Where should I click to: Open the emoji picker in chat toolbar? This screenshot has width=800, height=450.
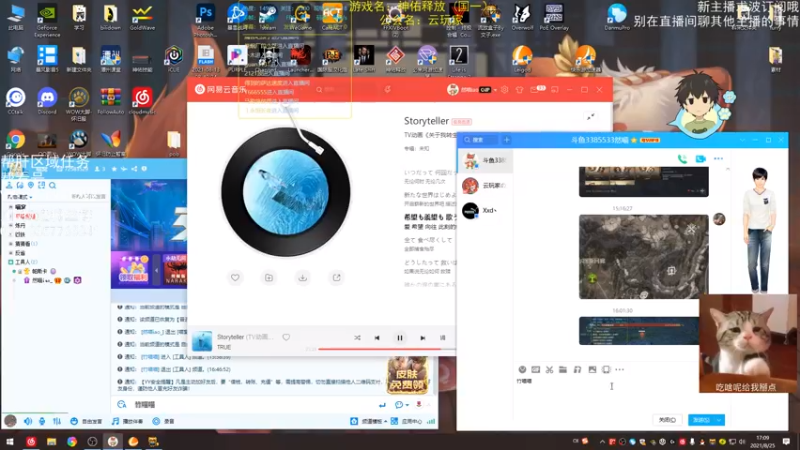coord(522,369)
